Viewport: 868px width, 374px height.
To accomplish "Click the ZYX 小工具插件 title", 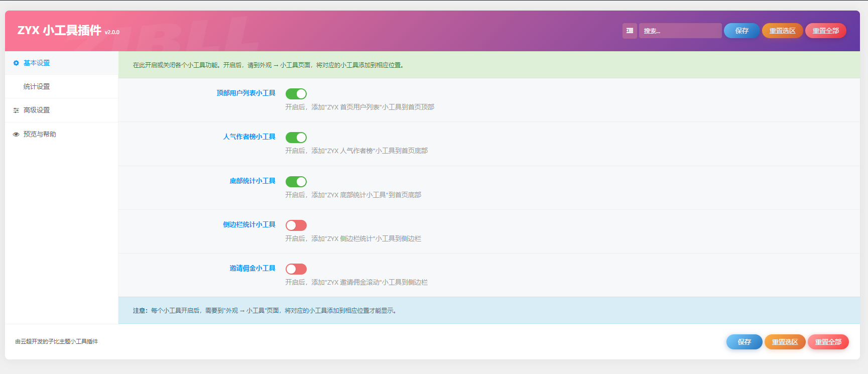I will tap(59, 31).
